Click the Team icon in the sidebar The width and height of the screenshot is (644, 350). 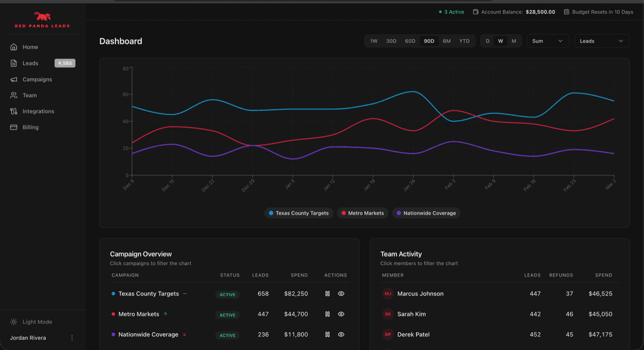pos(13,95)
